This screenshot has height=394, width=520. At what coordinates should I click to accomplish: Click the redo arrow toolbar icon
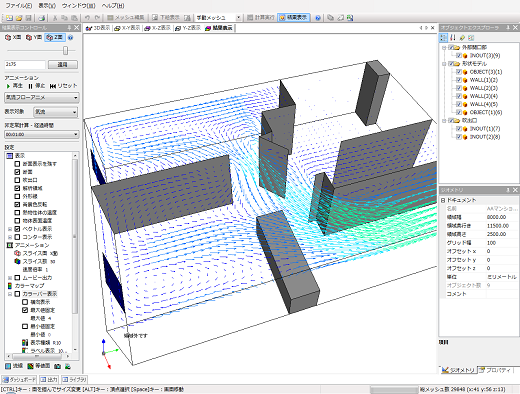coord(97,18)
